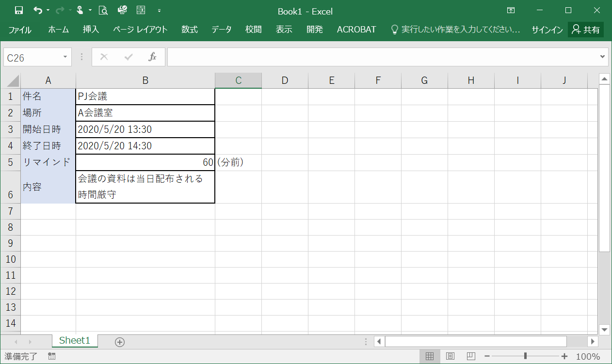The width and height of the screenshot is (612, 364).
Task: Open the undo history dropdown arrow
Action: (48, 10)
